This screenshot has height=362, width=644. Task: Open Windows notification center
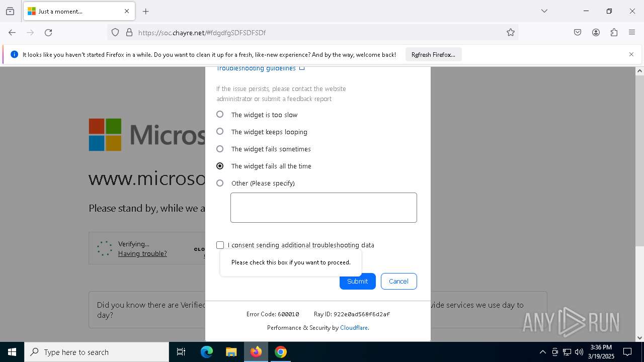pyautogui.click(x=628, y=352)
